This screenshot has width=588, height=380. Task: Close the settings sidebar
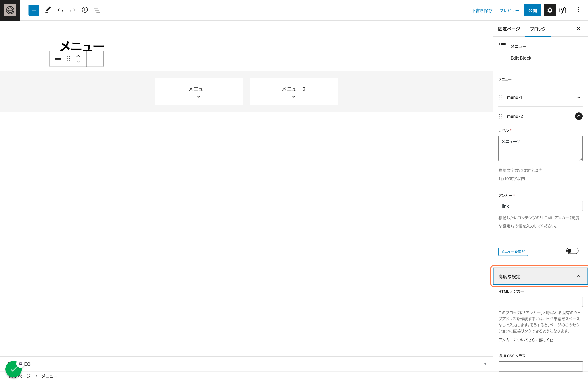578,29
